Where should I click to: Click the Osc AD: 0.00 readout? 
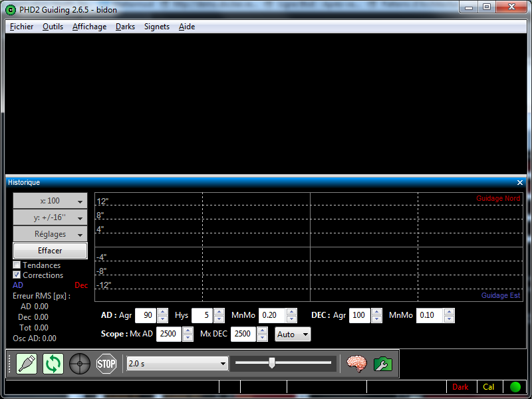(35, 338)
